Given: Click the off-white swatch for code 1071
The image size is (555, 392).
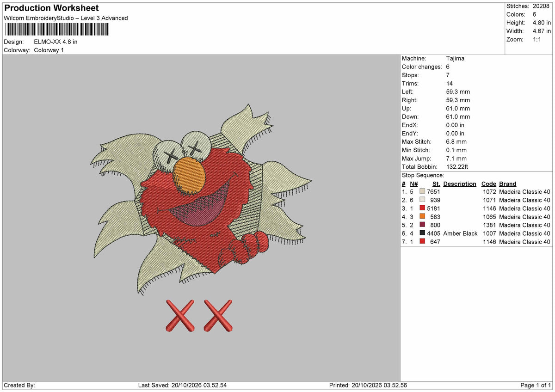Looking at the screenshot, I should click(422, 200).
